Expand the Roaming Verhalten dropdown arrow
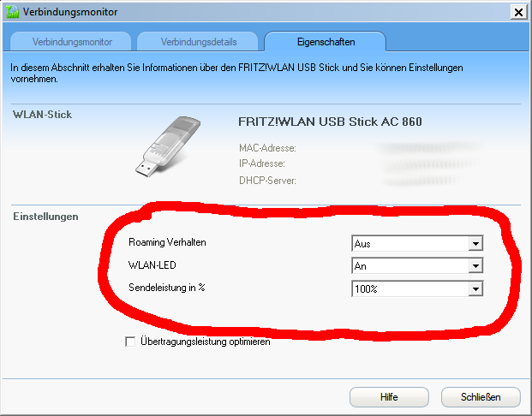This screenshot has height=416, width=532. pyautogui.click(x=475, y=243)
